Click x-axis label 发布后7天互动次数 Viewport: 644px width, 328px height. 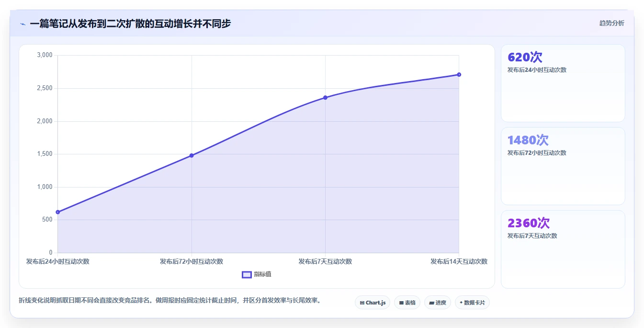325,261
